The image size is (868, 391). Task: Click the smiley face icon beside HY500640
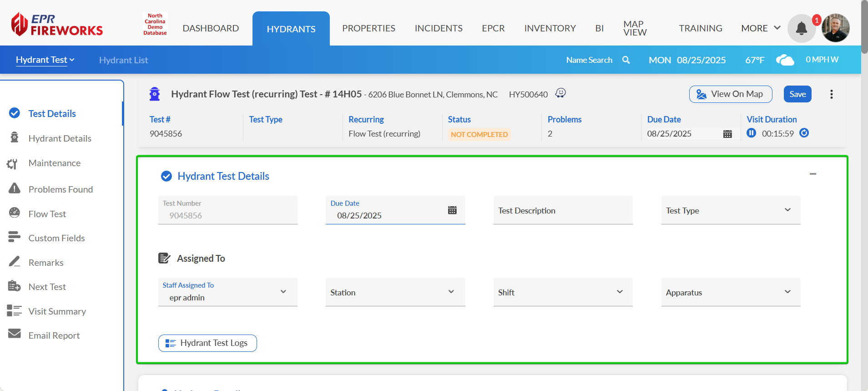560,93
